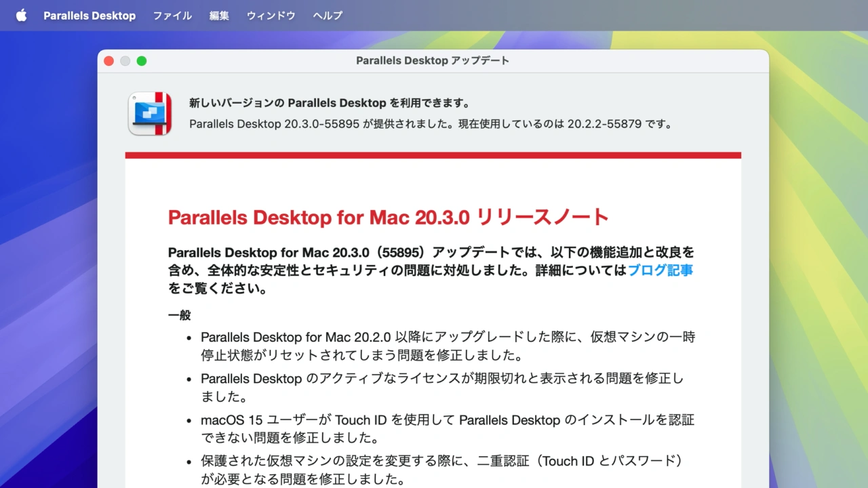The image size is (868, 488).
Task: Click the 一般 section heading
Action: pos(179,315)
